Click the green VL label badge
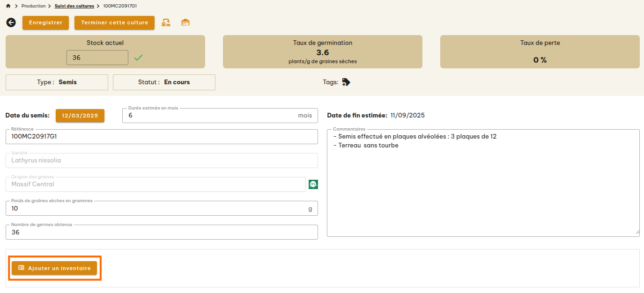 (x=313, y=184)
